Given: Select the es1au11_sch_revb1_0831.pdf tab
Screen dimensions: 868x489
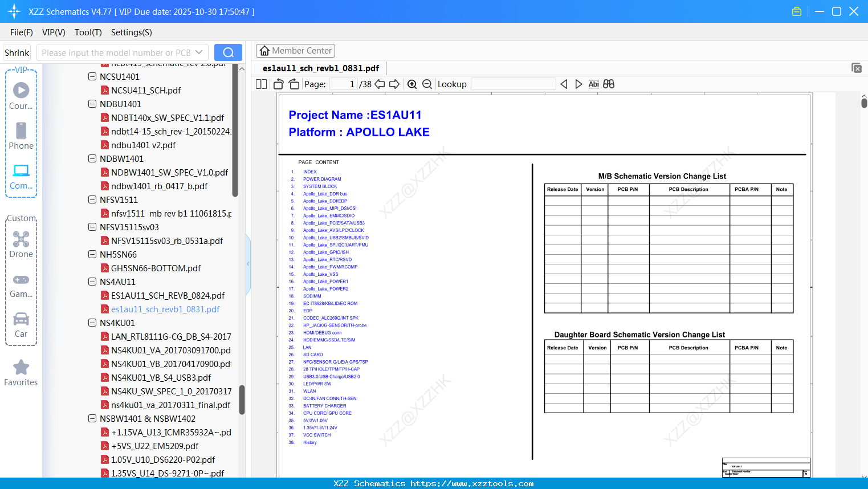Looking at the screenshot, I should point(321,68).
